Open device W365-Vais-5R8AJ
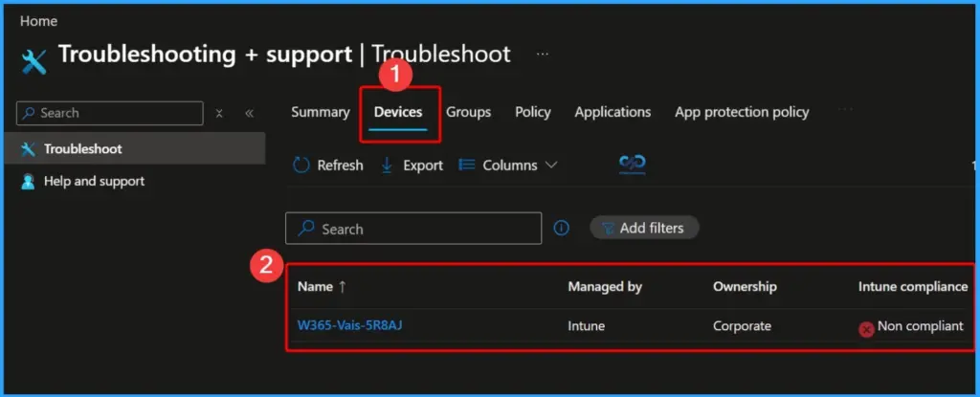980x397 pixels. tap(349, 325)
